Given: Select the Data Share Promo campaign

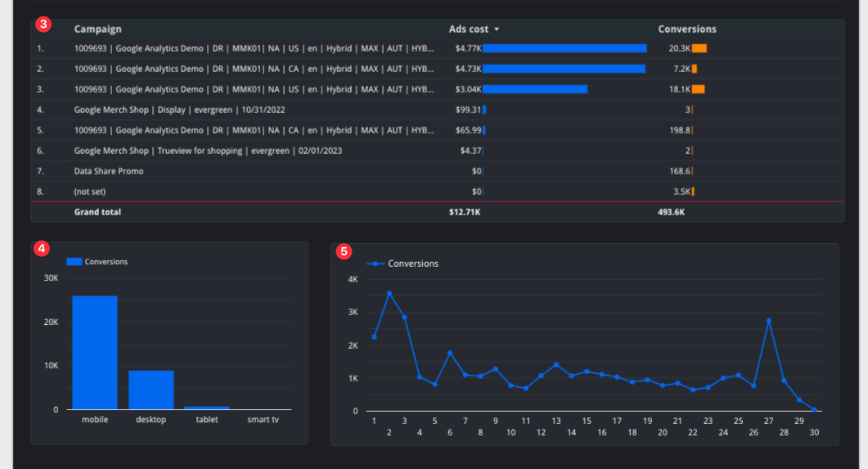Looking at the screenshot, I should (x=109, y=171).
